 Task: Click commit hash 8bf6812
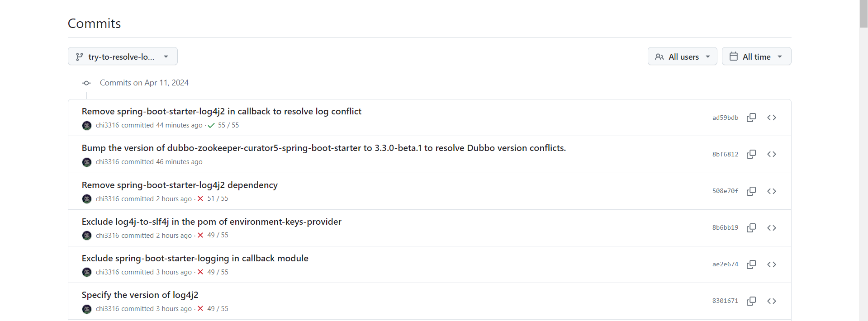click(725, 154)
